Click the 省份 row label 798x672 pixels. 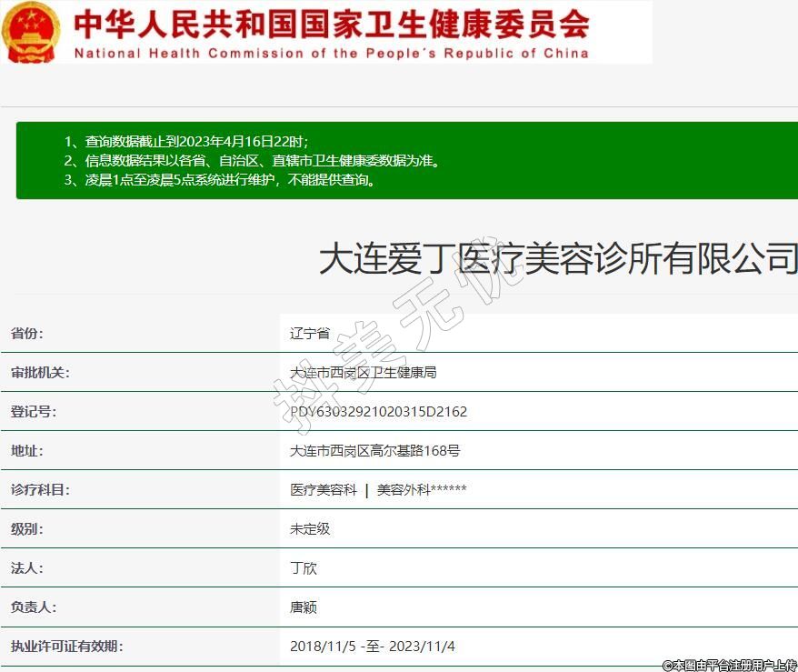(27, 334)
